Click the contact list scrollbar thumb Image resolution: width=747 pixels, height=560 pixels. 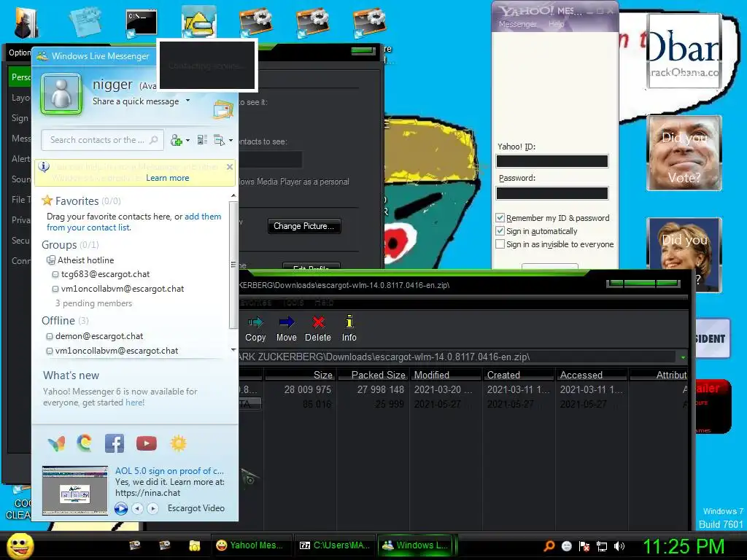(x=233, y=265)
